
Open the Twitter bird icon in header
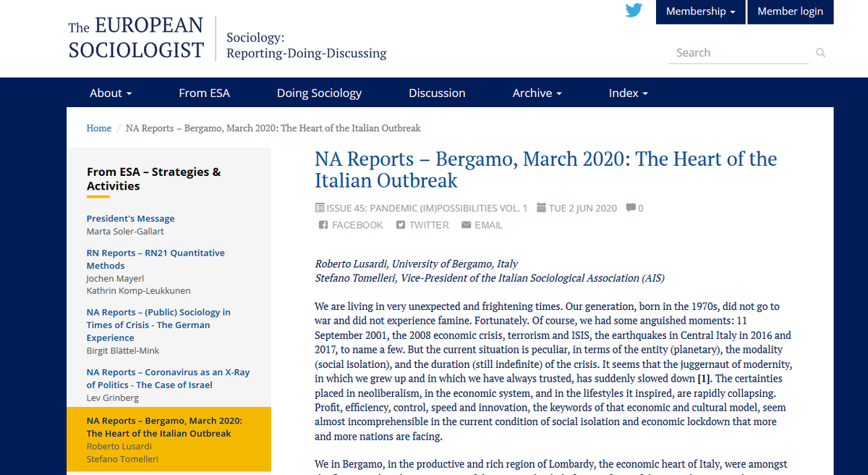click(x=634, y=11)
